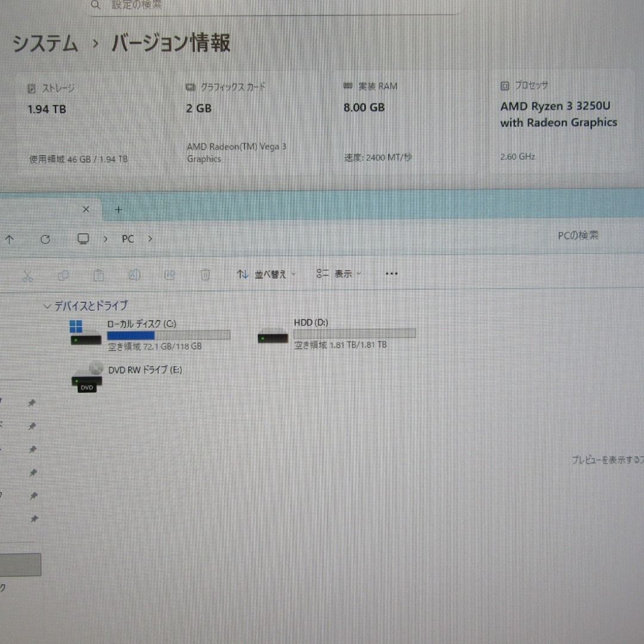Image resolution: width=644 pixels, height=644 pixels.
Task: Click the chevron after PC in breadcrumb
Action: pos(150,239)
